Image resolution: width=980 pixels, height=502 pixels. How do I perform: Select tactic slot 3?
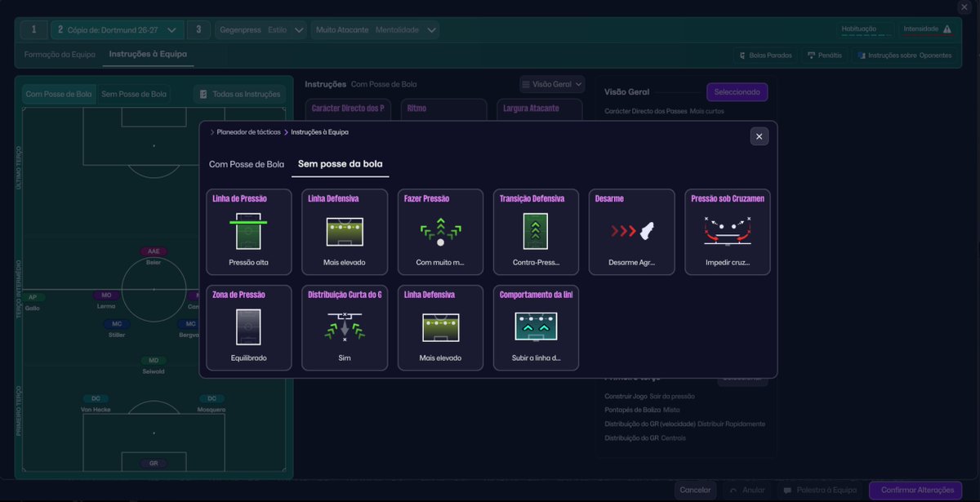pyautogui.click(x=198, y=30)
